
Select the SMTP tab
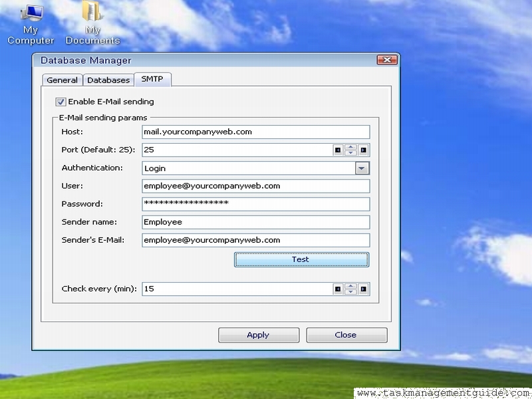tap(152, 79)
